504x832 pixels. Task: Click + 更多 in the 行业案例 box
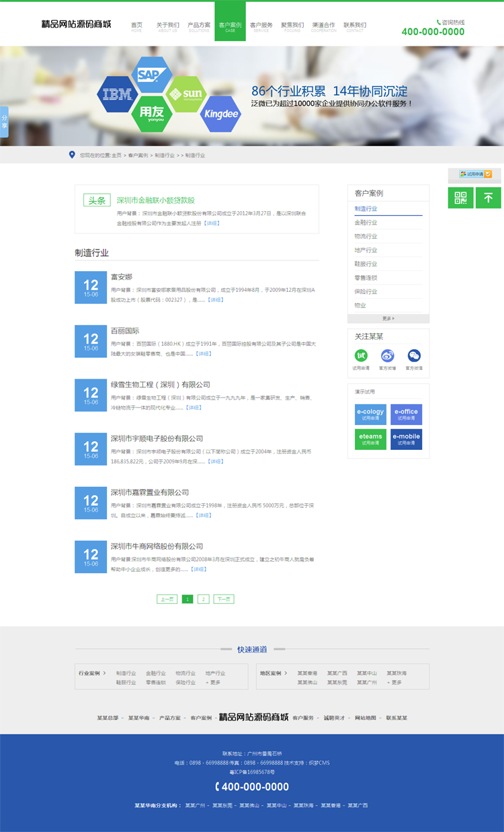tap(213, 682)
